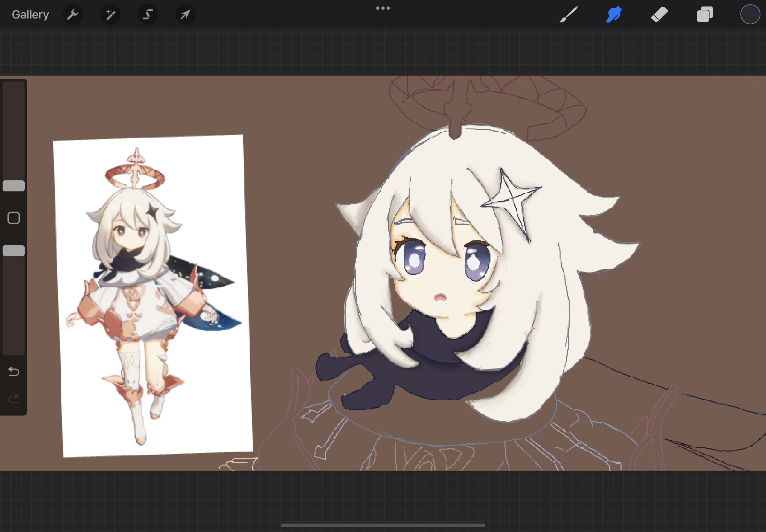Select the Eraser tool
Screen dimensions: 766x532
[659, 14]
